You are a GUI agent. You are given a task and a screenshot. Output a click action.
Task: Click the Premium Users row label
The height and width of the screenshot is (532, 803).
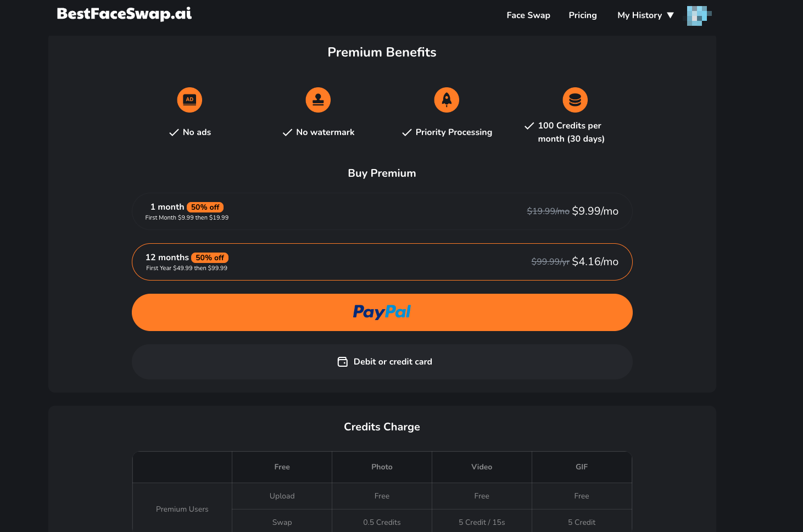[182, 509]
